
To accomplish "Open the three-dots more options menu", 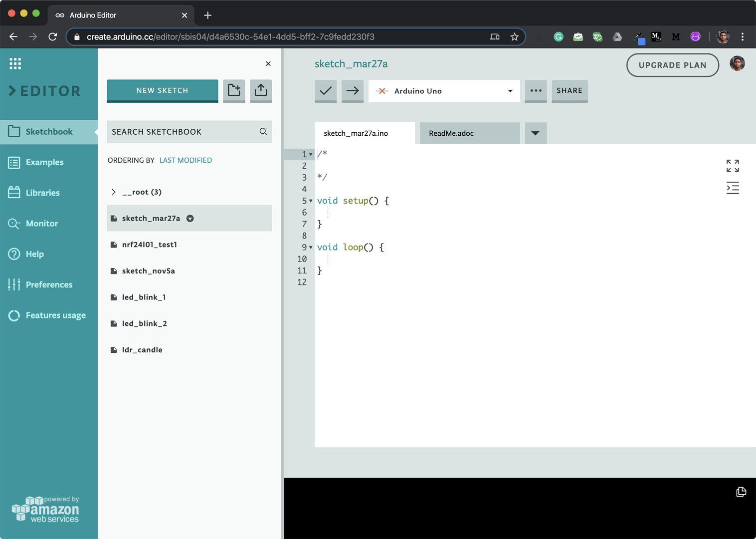I will 536,91.
